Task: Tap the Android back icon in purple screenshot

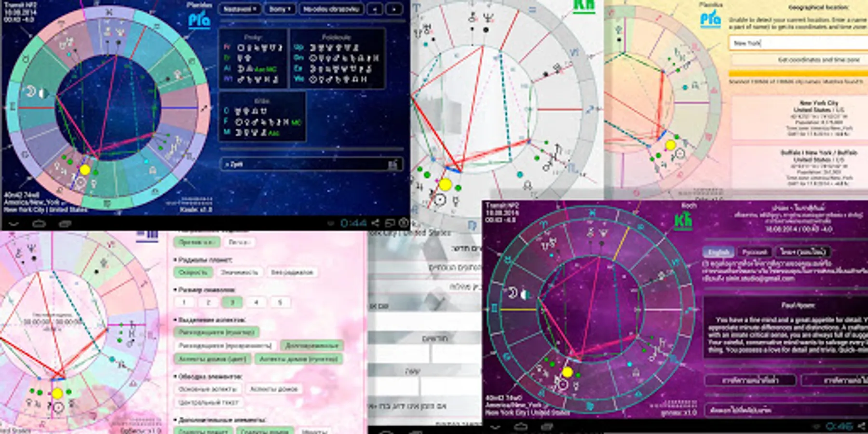Action: [x=495, y=427]
